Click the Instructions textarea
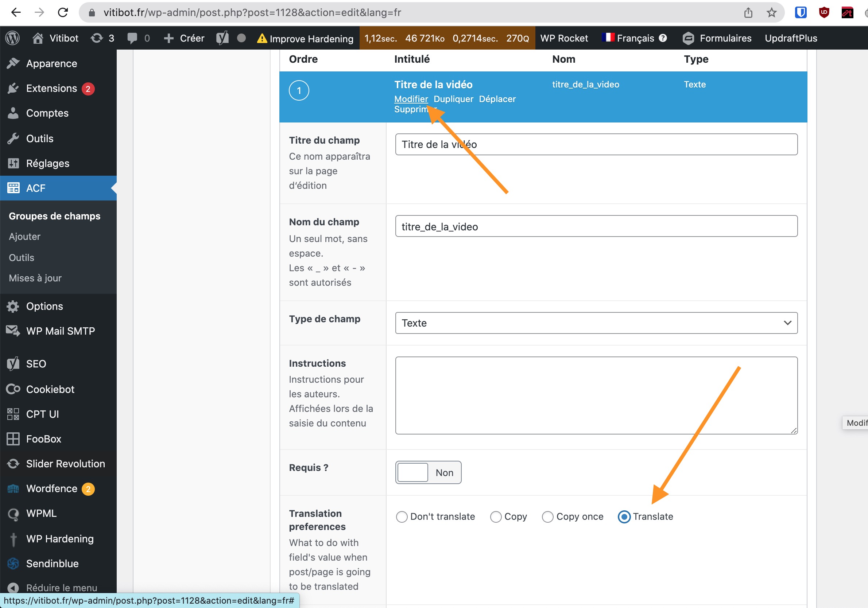This screenshot has width=868, height=608. [x=596, y=395]
